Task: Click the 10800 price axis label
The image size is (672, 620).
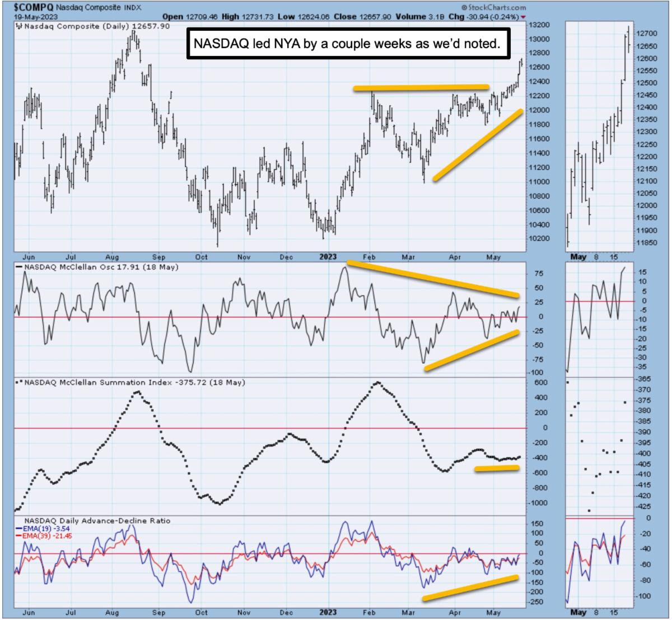Action: (x=540, y=196)
